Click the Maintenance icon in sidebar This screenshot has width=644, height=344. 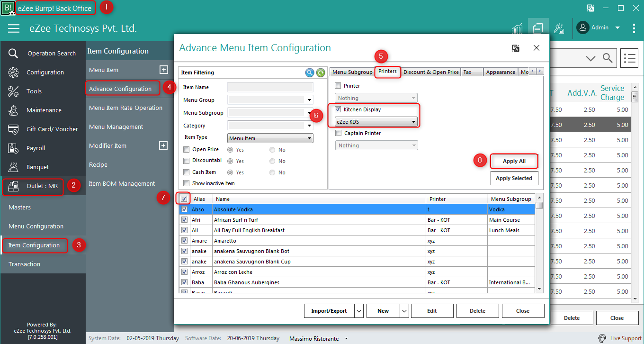click(13, 110)
